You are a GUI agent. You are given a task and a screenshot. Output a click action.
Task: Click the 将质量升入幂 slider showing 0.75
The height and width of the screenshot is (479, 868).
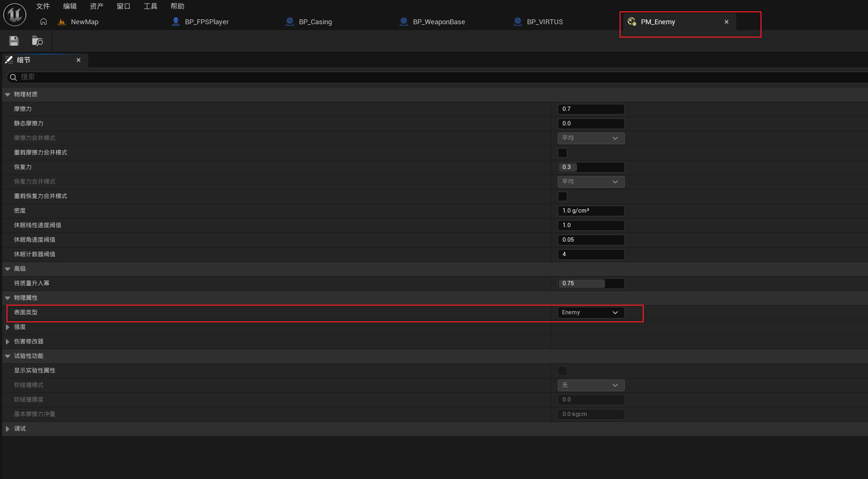[591, 284]
